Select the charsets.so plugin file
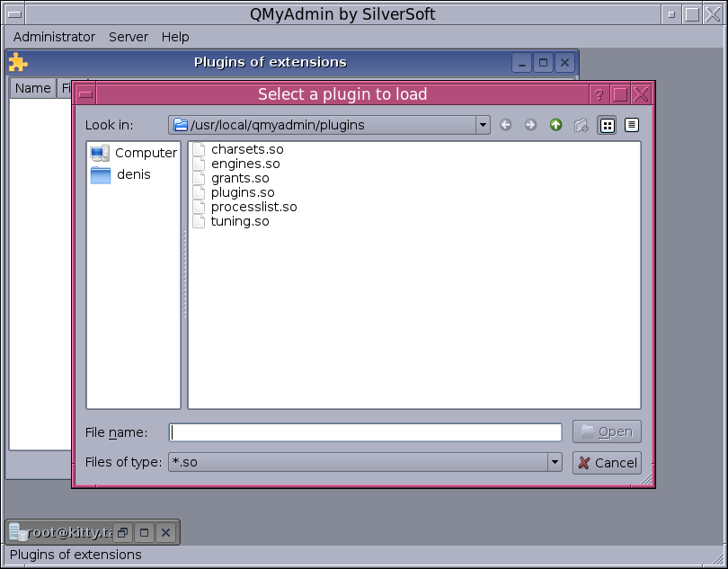728x569 pixels. tap(246, 149)
